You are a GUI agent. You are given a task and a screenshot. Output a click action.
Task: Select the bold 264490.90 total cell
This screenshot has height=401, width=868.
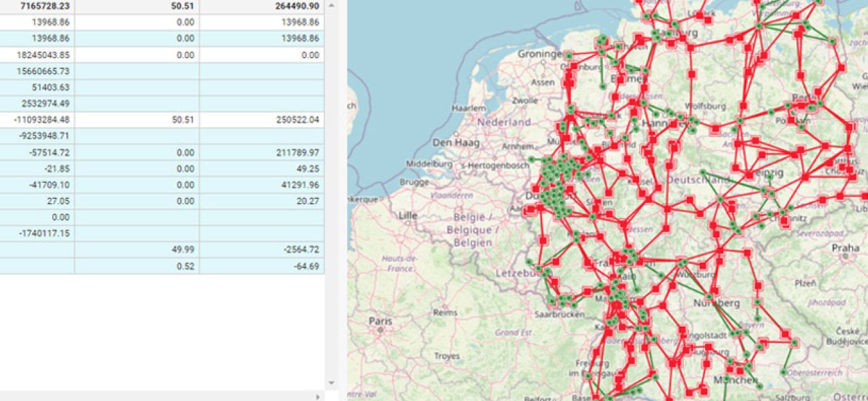pyautogui.click(x=262, y=6)
